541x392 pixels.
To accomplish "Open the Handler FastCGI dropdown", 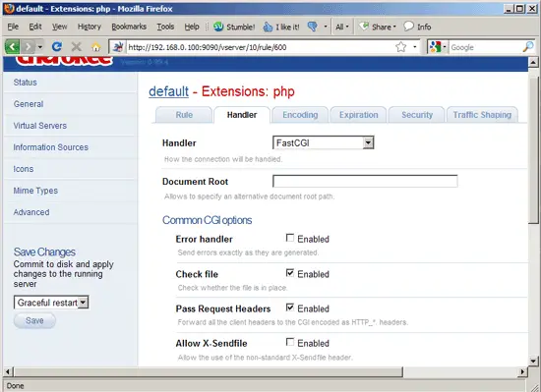I will point(324,142).
